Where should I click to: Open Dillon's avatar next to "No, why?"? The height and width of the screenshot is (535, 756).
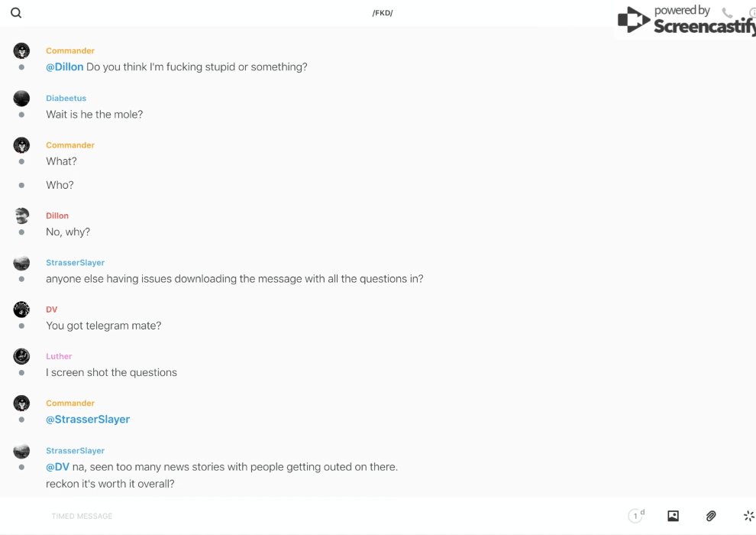[x=21, y=216]
